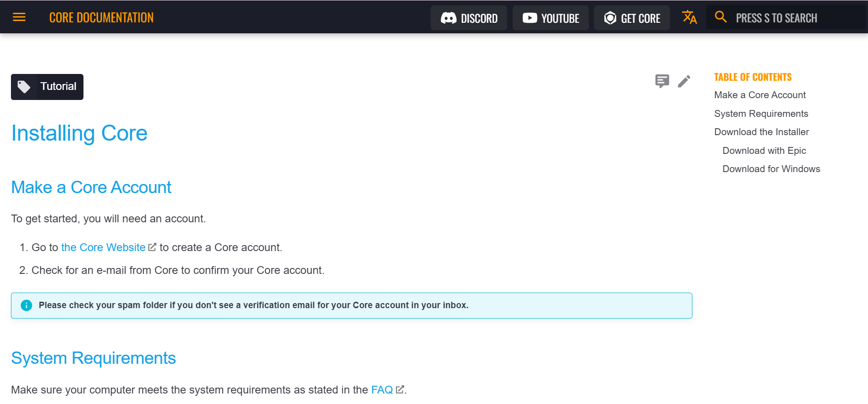868x404 pixels.
Task: Click external link icon after Core Website
Action: 152,247
